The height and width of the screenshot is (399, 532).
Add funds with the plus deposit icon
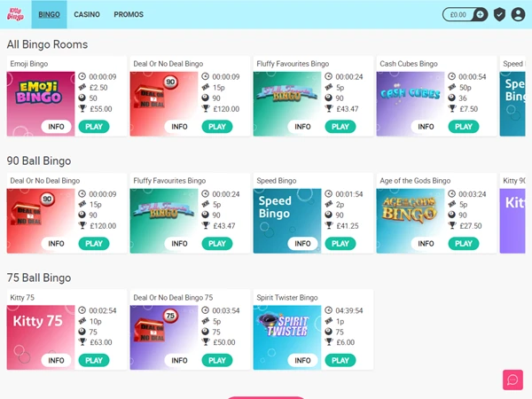coord(480,14)
